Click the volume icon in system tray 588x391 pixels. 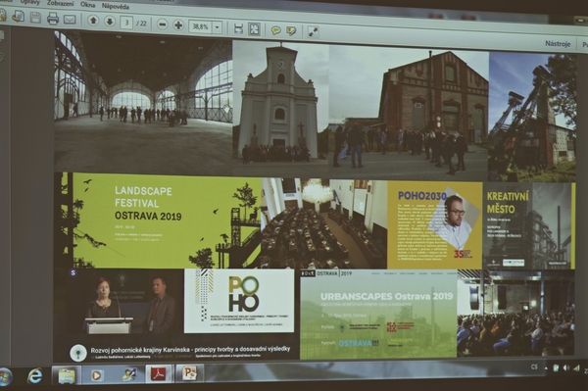[x=565, y=367]
